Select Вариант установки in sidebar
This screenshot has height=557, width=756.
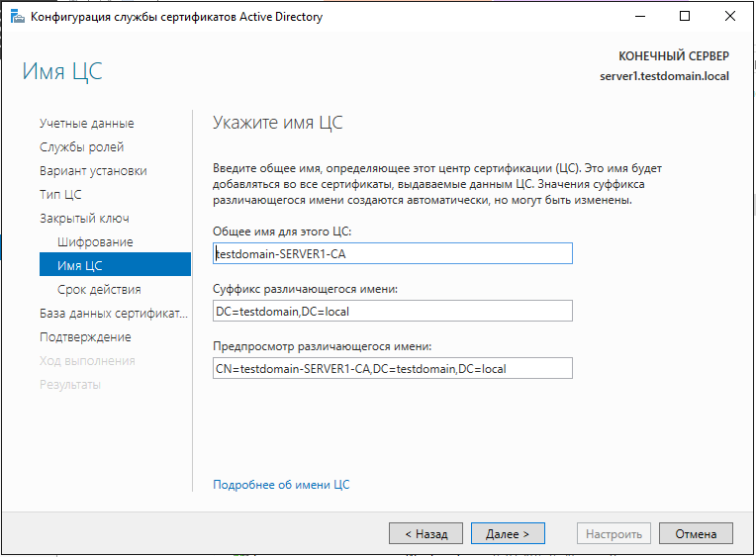click(x=93, y=171)
